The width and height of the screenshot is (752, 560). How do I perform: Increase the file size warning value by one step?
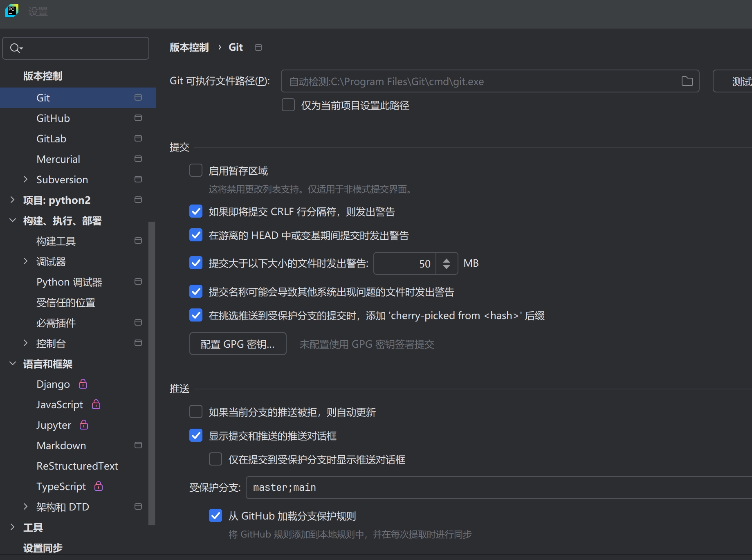click(x=447, y=260)
